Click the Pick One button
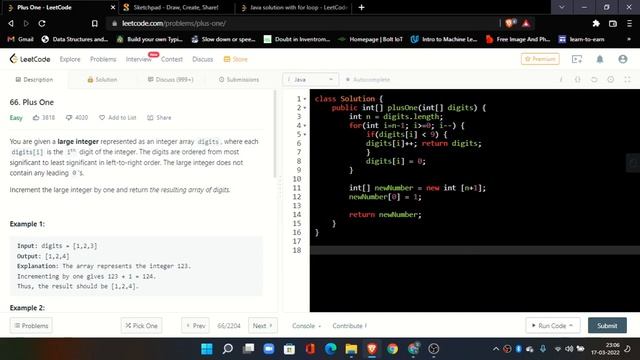Image resolution: width=640 pixels, height=360 pixels. (141, 326)
